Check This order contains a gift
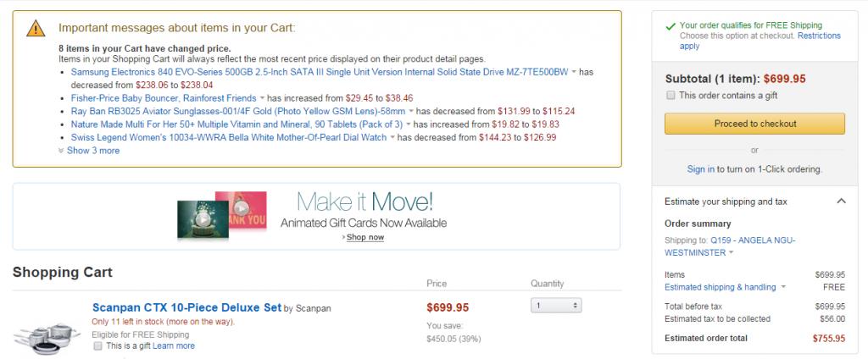 (670, 95)
